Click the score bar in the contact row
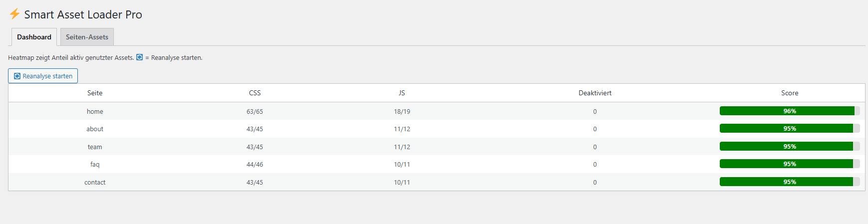 [x=789, y=182]
